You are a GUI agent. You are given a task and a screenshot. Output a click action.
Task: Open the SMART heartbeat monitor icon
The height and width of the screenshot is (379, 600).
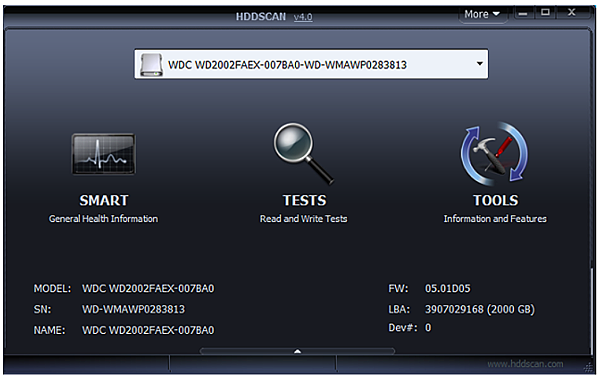coord(104,154)
